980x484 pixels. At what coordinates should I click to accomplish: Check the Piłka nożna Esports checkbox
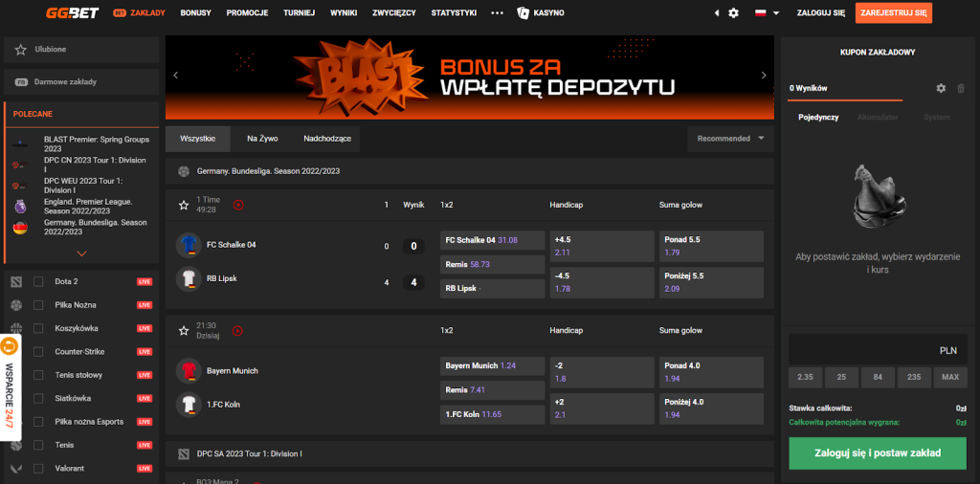[x=38, y=422]
